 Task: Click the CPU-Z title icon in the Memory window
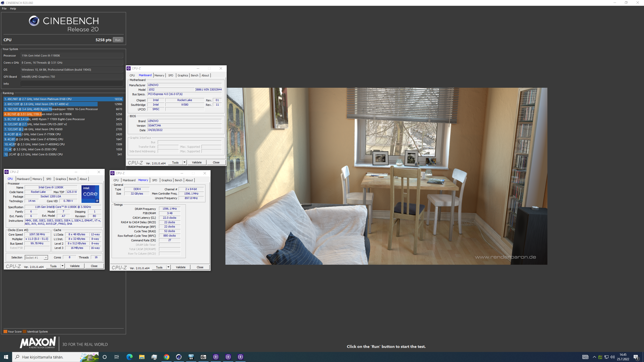tap(112, 173)
